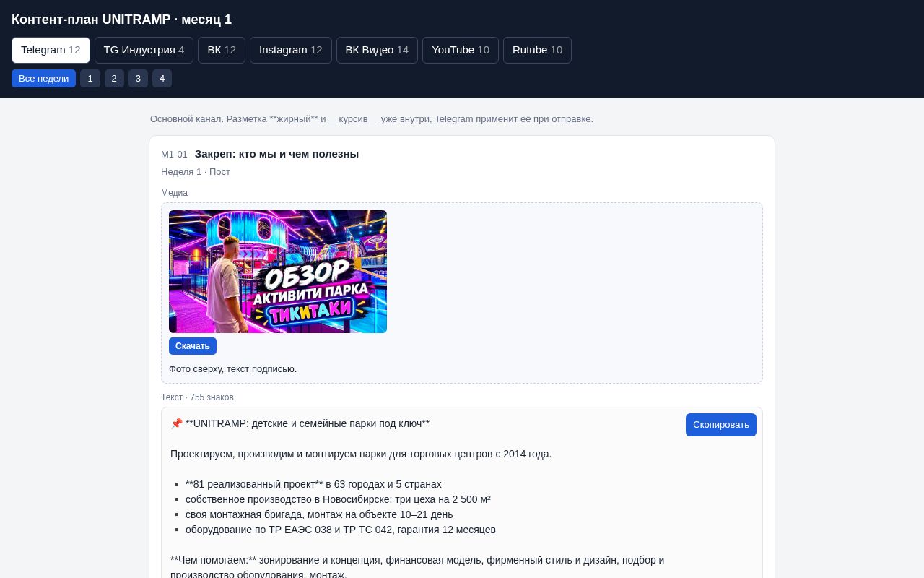Choose the Все недели filter

pos(43,78)
